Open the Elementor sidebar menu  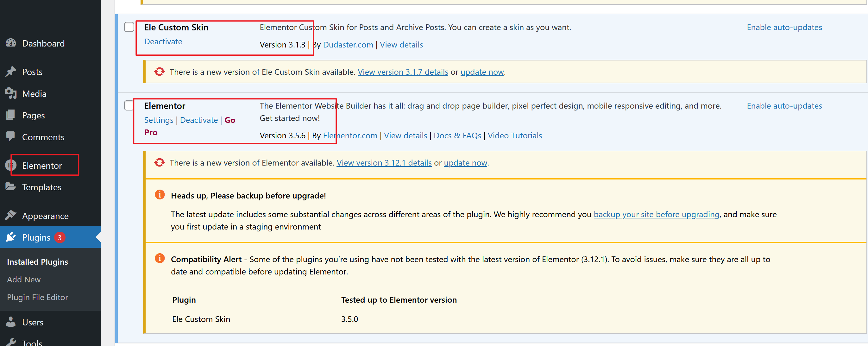click(42, 166)
